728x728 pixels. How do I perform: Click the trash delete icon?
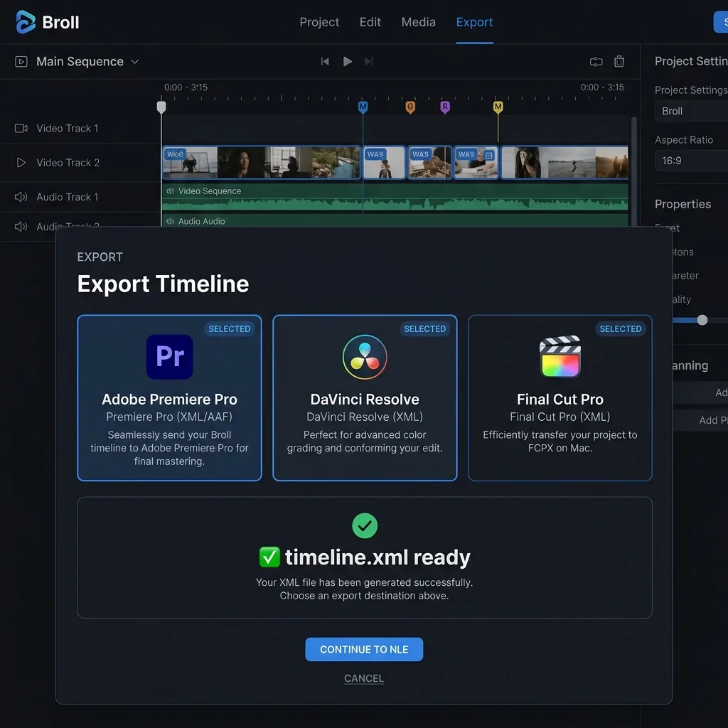tap(619, 61)
